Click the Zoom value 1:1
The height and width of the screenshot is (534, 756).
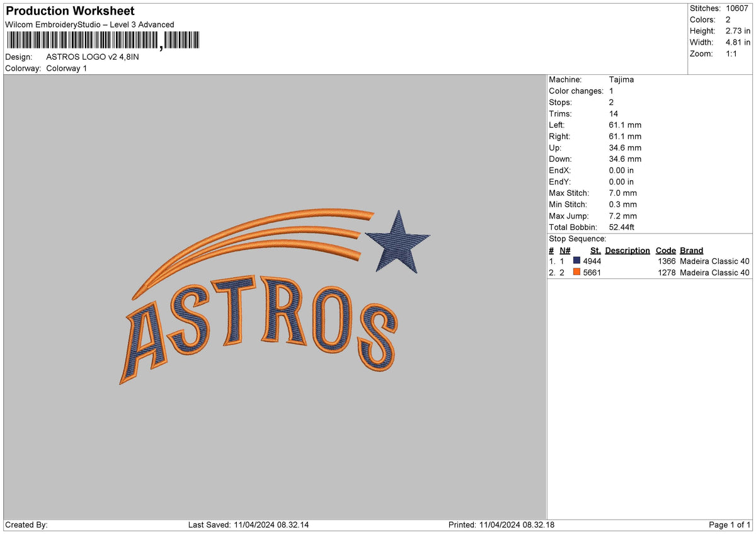coord(732,54)
